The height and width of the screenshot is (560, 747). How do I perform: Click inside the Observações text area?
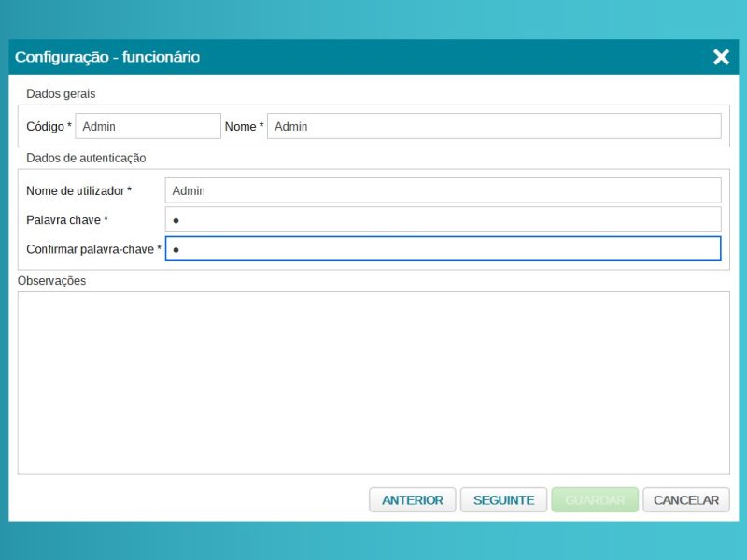coord(373,383)
